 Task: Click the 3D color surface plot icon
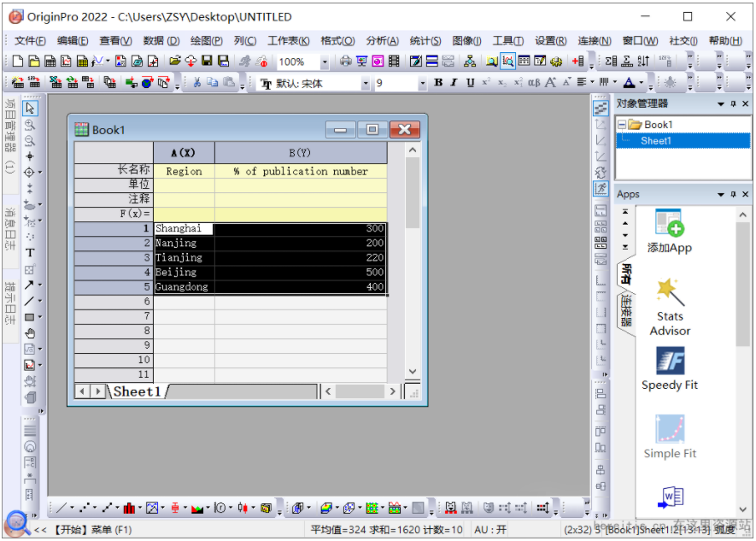pos(326,508)
